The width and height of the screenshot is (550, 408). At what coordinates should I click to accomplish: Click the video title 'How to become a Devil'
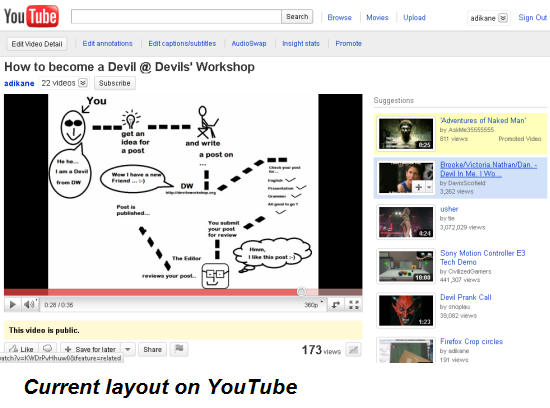click(129, 67)
